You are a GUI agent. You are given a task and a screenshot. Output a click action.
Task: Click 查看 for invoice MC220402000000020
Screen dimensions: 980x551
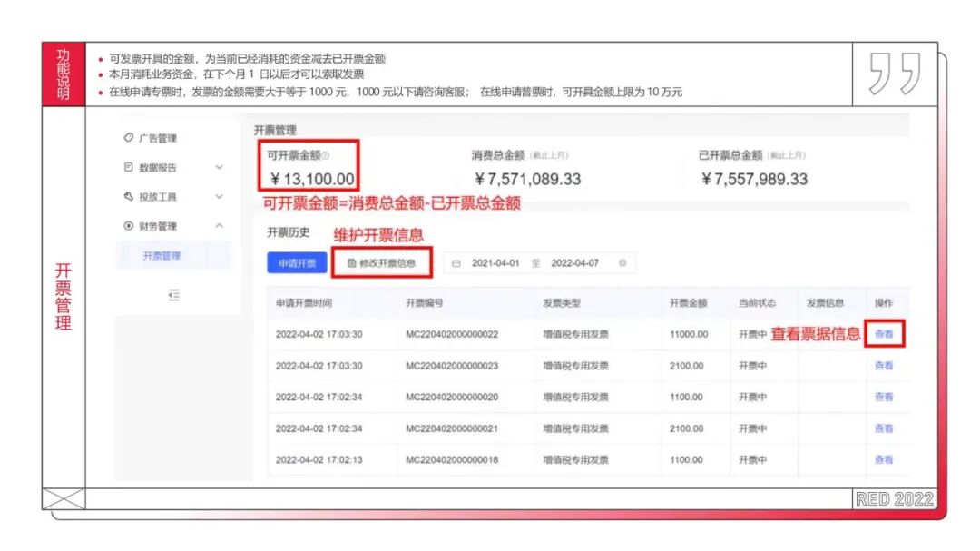click(x=884, y=397)
